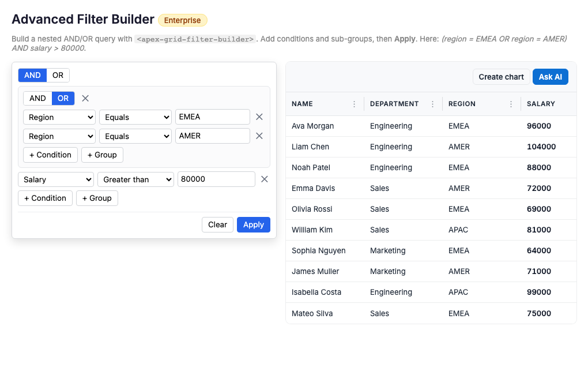Add a condition inside the nested group
Image resolution: width=588 pixels, height=375 pixels.
coord(50,155)
